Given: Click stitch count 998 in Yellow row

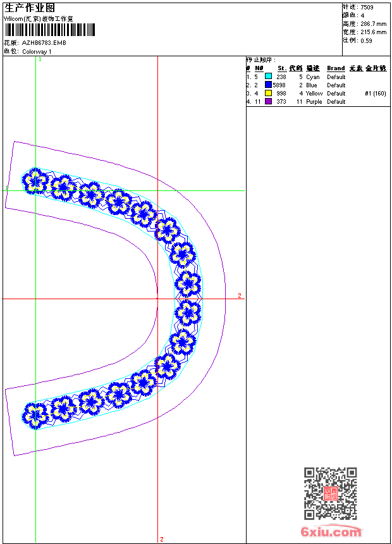Looking at the screenshot, I should 281,94.
